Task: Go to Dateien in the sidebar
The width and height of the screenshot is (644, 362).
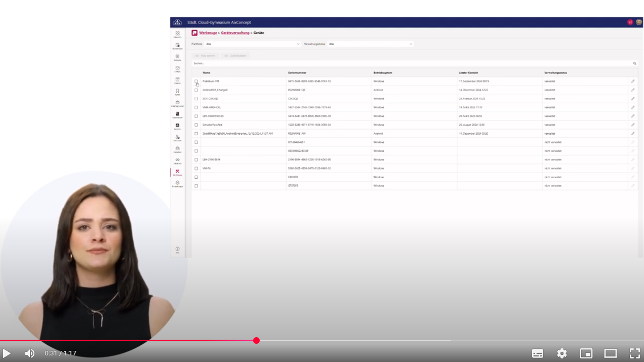Action: click(x=177, y=80)
